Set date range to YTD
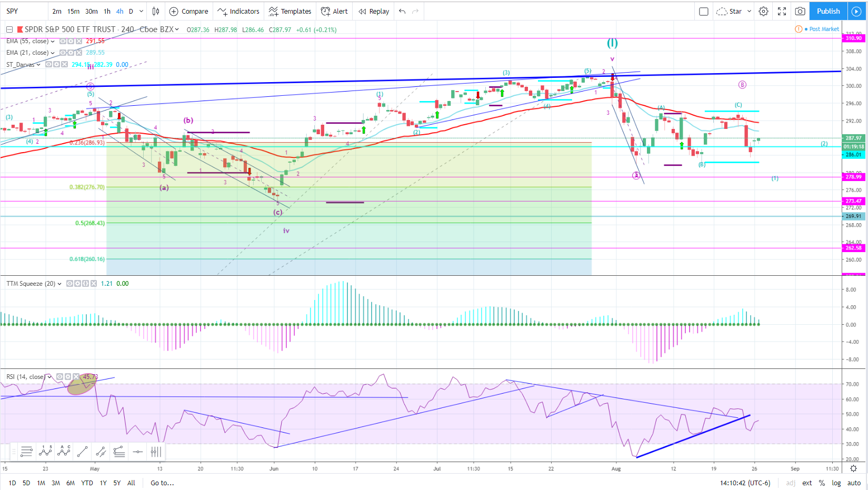This screenshot has height=490, width=868. 87,483
